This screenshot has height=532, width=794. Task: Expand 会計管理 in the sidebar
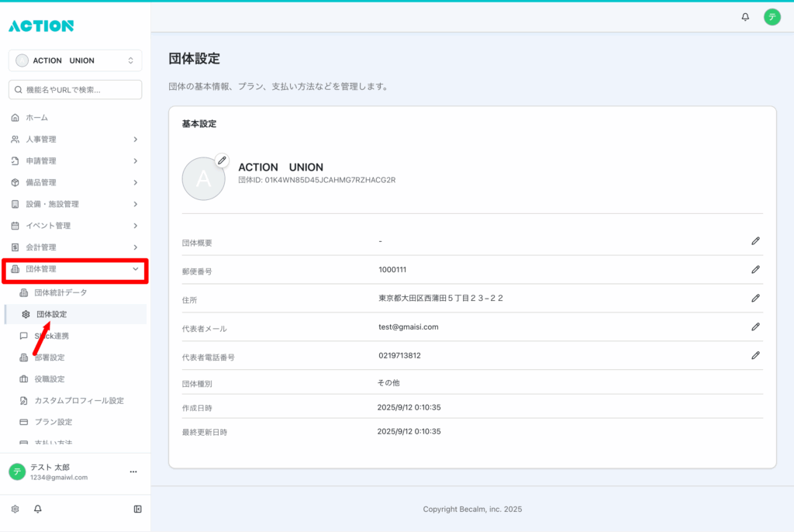tap(75, 247)
